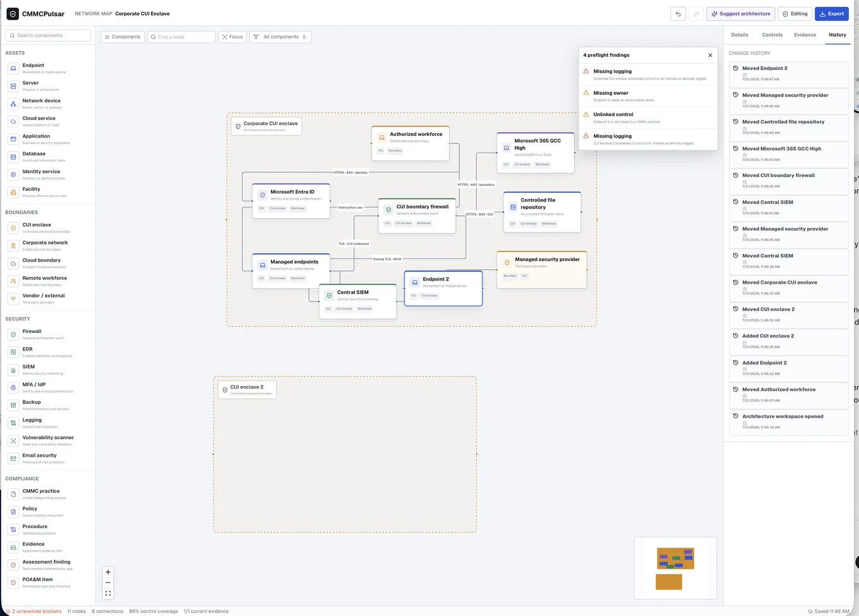Select the CMMC practice icon under Compliance
The height and width of the screenshot is (616, 859).
click(13, 494)
